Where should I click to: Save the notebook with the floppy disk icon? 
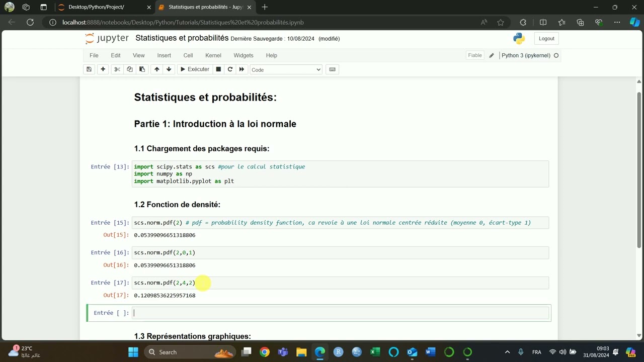pyautogui.click(x=89, y=69)
